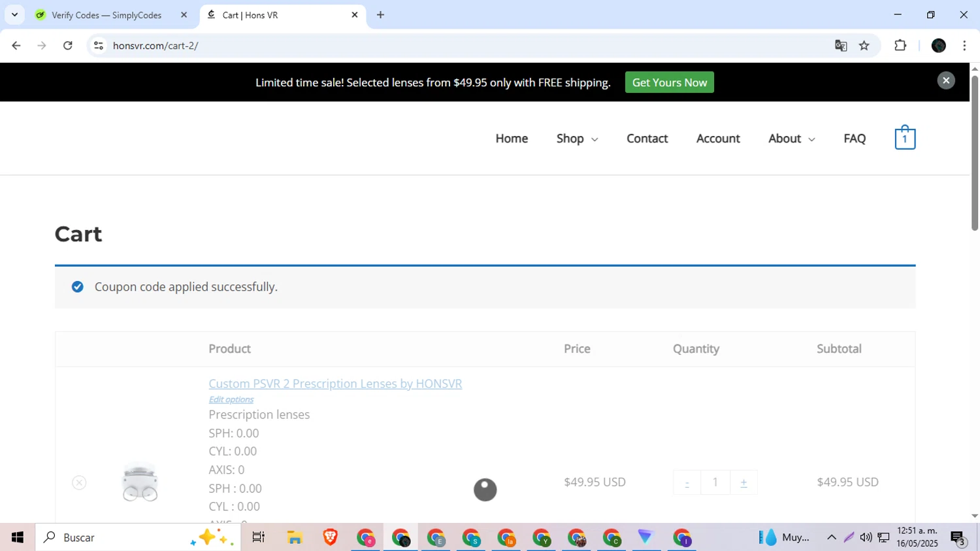Open the notification center icon

pos(958,538)
